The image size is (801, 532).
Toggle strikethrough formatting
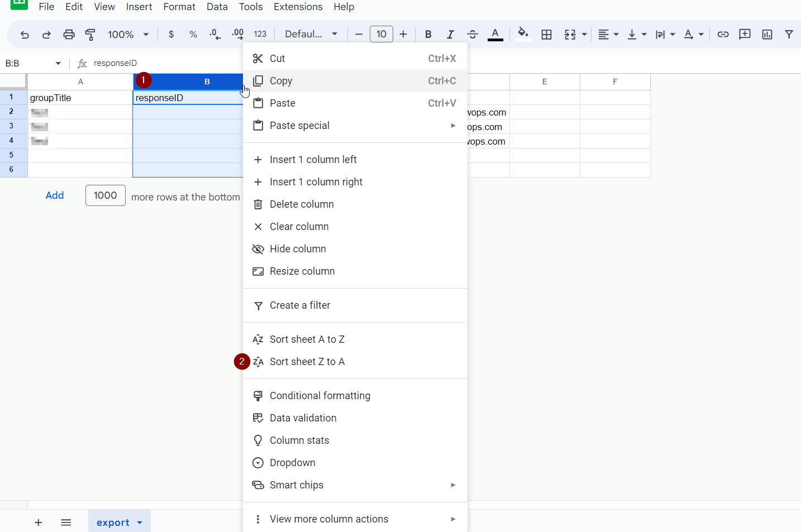[473, 34]
